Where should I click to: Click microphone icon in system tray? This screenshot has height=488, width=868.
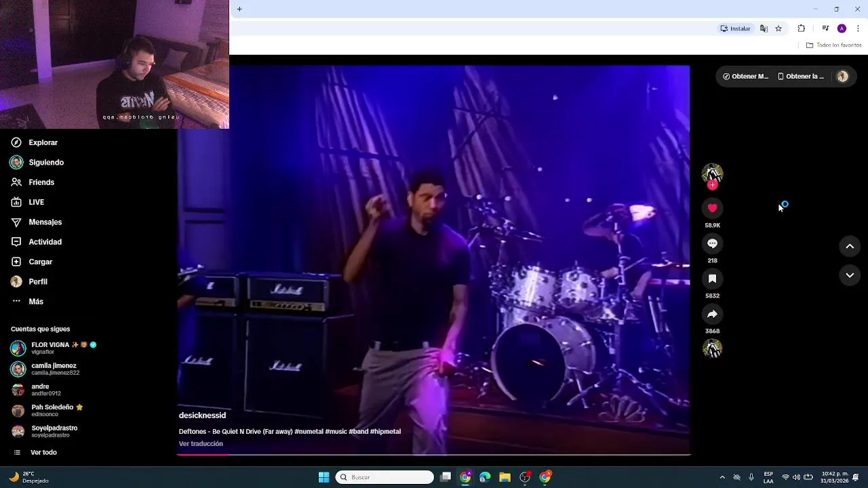(x=751, y=477)
